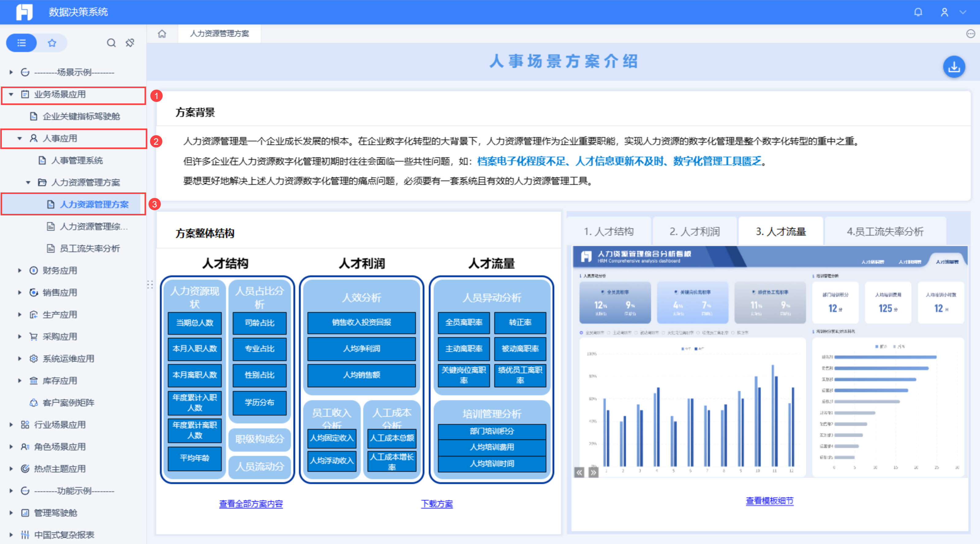Select 全员离职率 radio in chart preview
Screen dimensions: 980x544
click(x=581, y=333)
